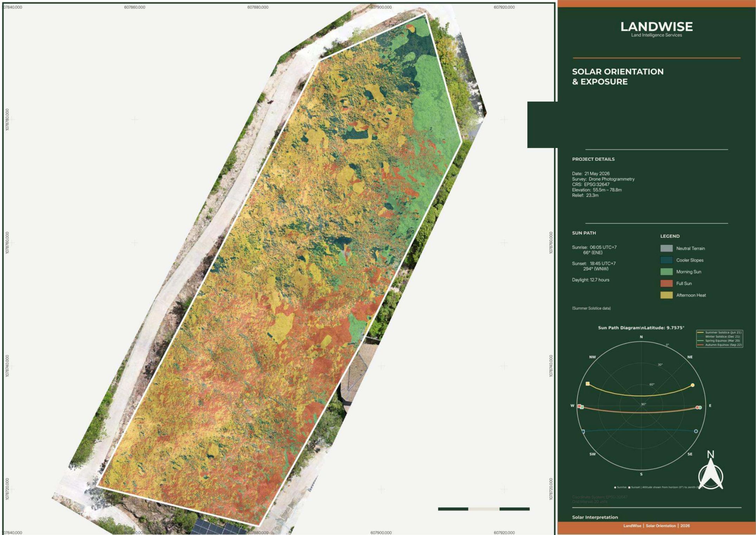Click the map scale bar
This screenshot has height=535, width=756.
[484, 509]
